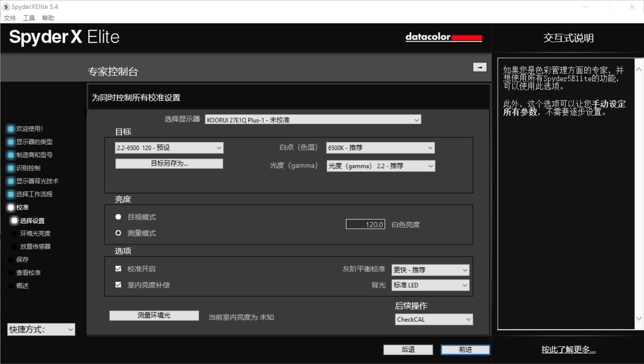Image resolution: width=644 pixels, height=364 pixels.
Task: Open the 白点 6500K dropdown
Action: click(x=380, y=148)
